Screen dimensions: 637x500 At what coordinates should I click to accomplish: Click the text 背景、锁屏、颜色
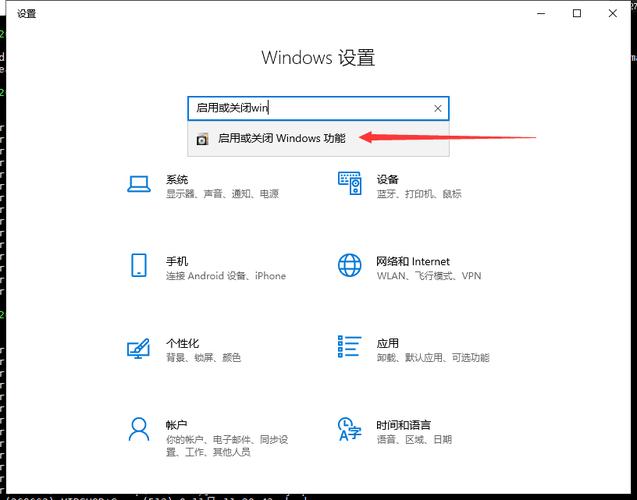pos(204,357)
